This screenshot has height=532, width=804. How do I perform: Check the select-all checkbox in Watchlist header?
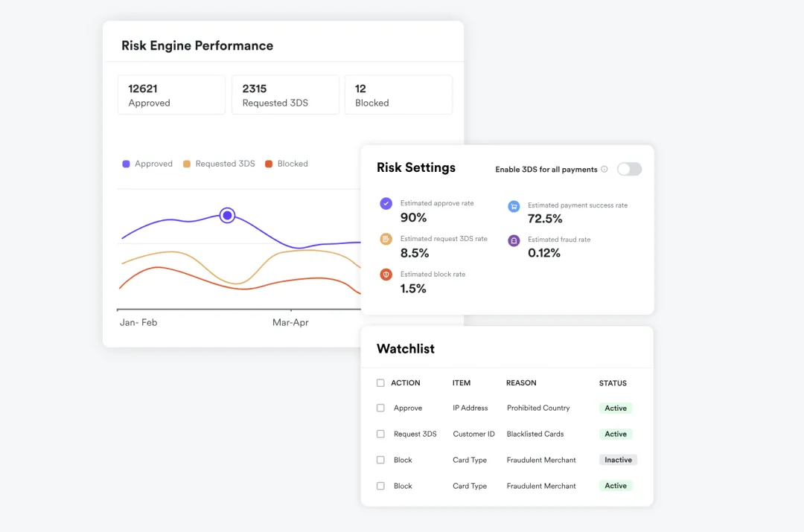coord(380,383)
